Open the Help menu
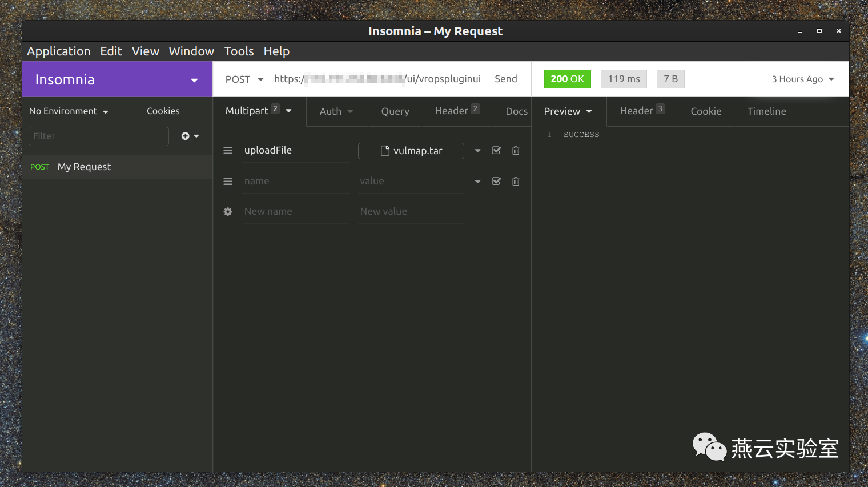This screenshot has width=868, height=487. pos(276,51)
